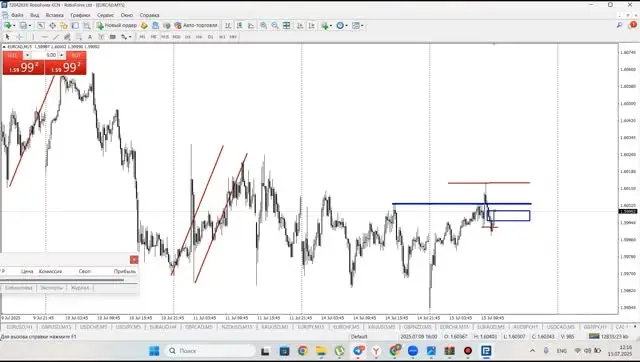Open the Справка menu
The height and width of the screenshot is (362, 640).
pos(149,15)
